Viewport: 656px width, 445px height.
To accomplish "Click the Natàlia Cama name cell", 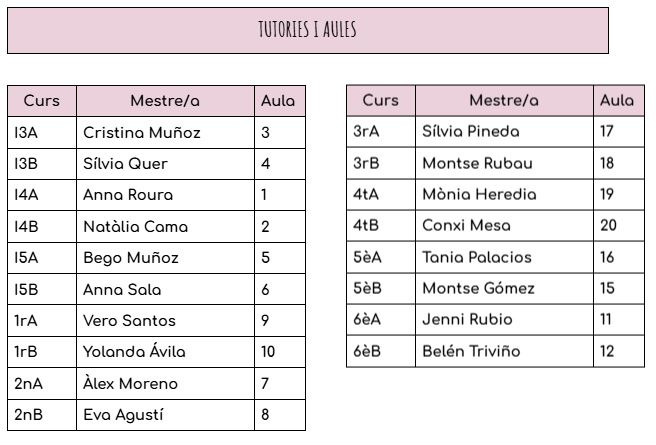I will 164,227.
